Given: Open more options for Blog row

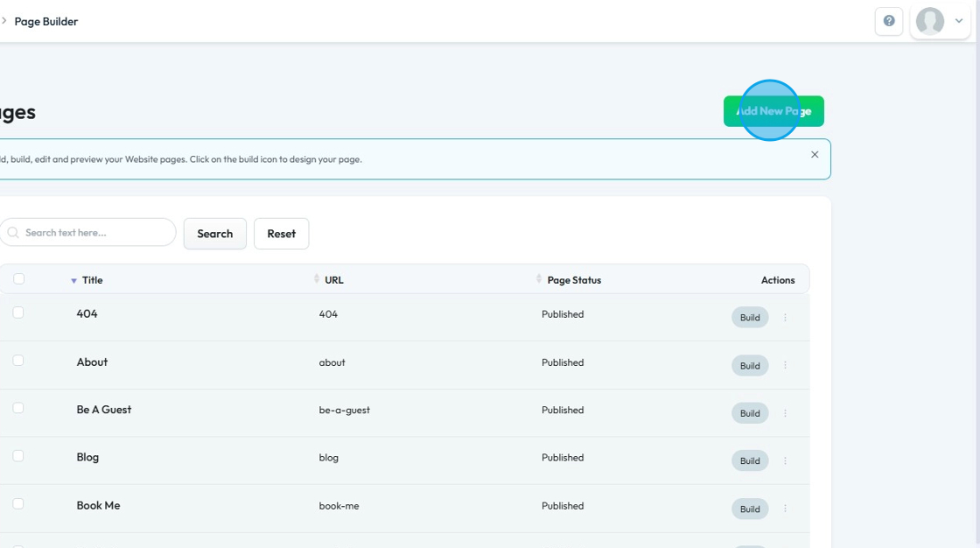Looking at the screenshot, I should coord(785,460).
